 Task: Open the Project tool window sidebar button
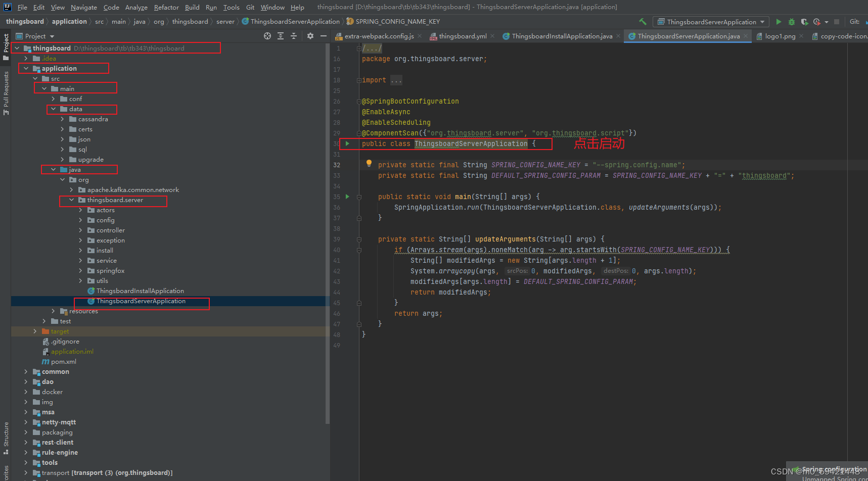pos(6,47)
